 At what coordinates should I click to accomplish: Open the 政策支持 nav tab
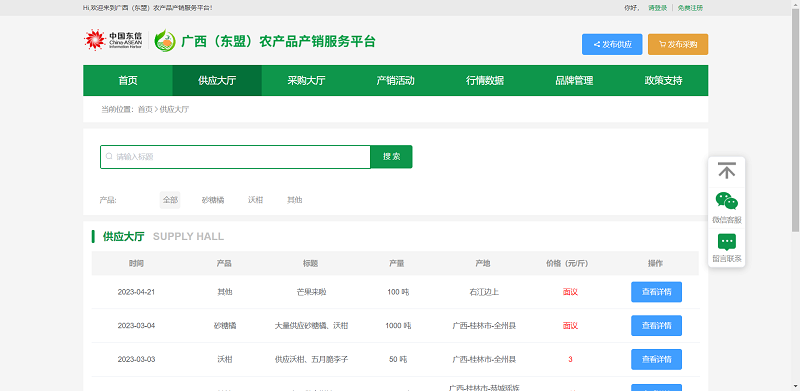pyautogui.click(x=663, y=81)
